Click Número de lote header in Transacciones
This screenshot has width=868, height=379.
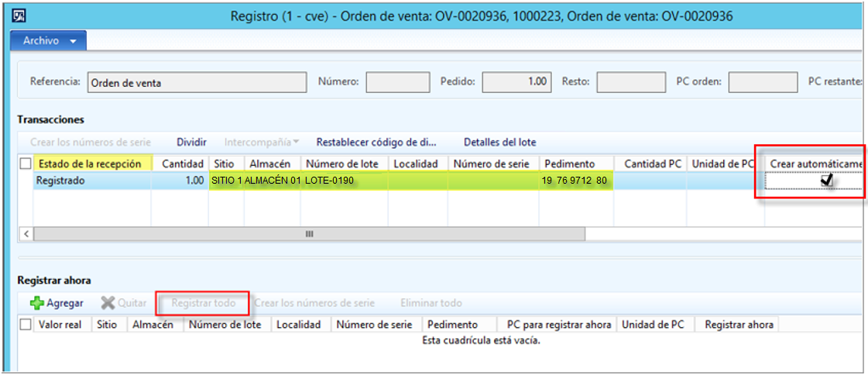(345, 164)
